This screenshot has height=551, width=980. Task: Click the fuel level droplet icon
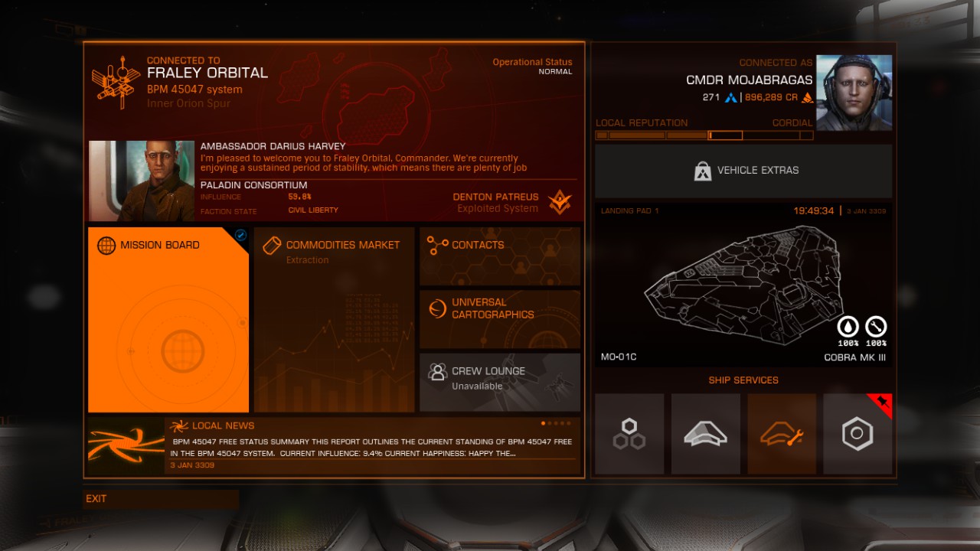coord(848,327)
